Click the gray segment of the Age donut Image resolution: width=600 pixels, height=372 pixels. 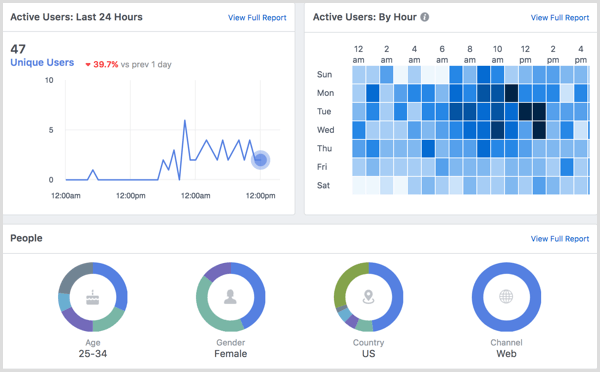click(73, 276)
